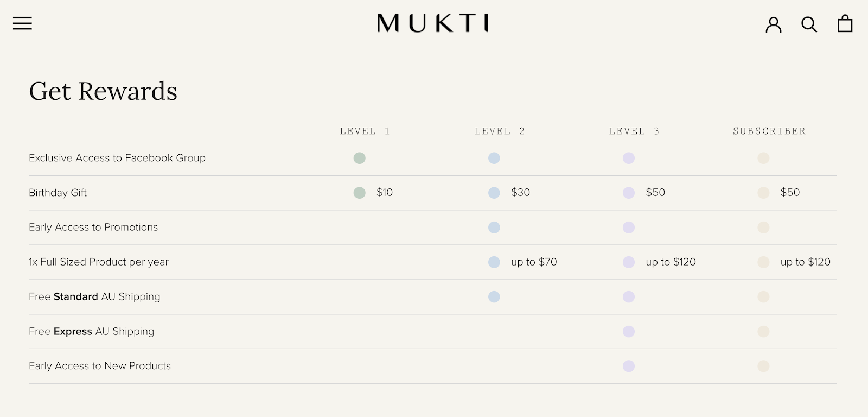868x417 pixels.
Task: Click the Level 1 Facebook Group access dot
Action: pyautogui.click(x=360, y=158)
